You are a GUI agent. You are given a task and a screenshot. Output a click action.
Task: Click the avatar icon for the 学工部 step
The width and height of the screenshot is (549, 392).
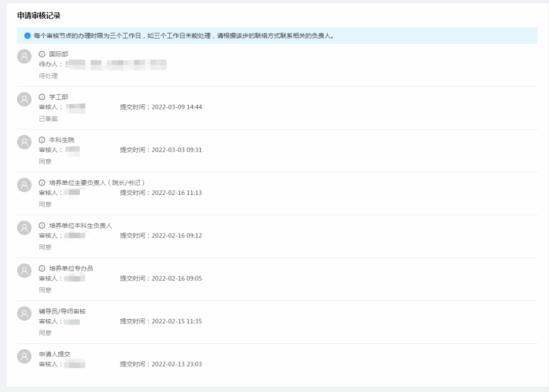coord(24,99)
